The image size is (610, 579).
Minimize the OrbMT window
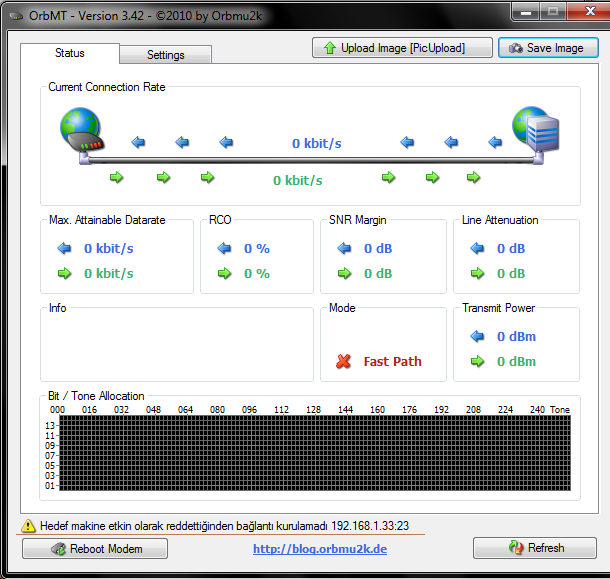(x=526, y=11)
